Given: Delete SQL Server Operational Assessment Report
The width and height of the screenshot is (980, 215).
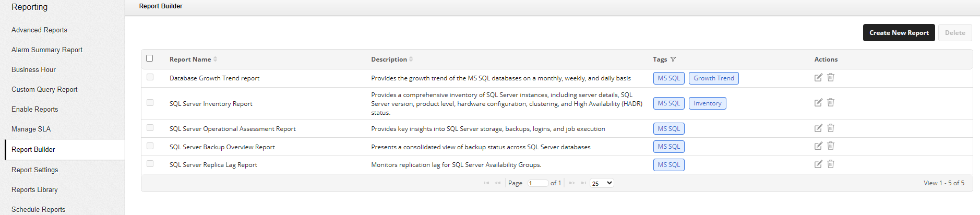Looking at the screenshot, I should [x=831, y=128].
